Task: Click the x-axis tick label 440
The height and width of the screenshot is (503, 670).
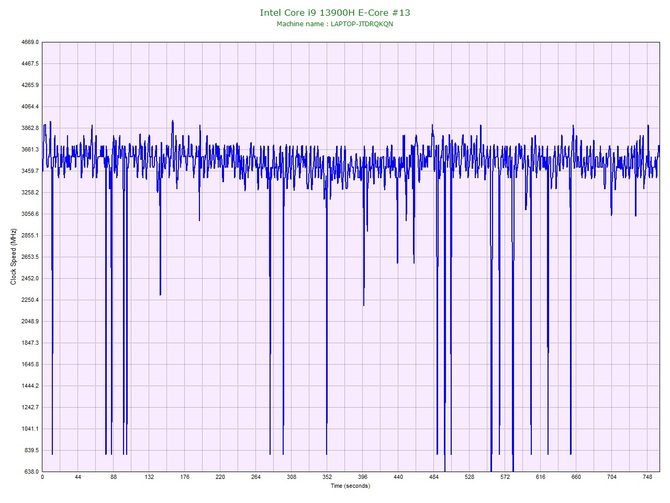Action: (x=398, y=477)
